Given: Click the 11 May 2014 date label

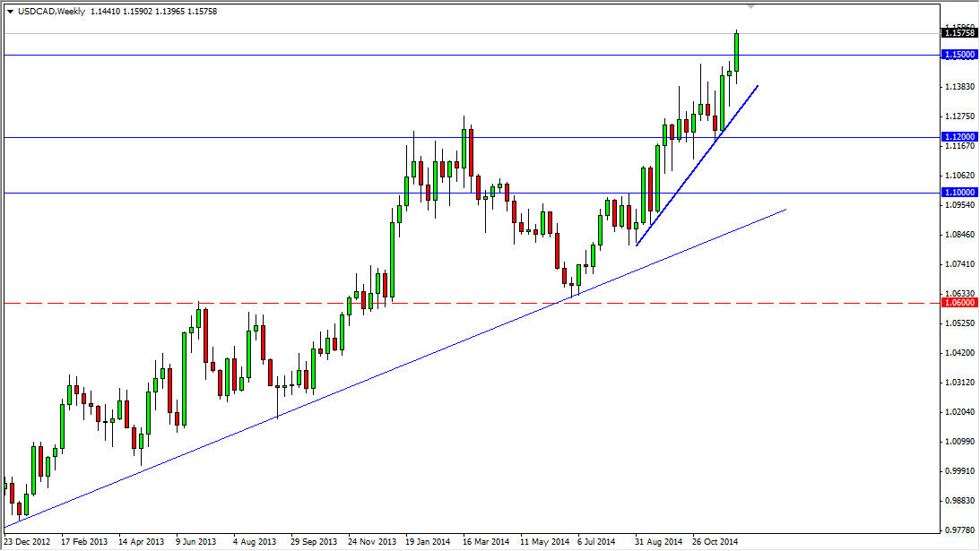Looking at the screenshot, I should pyautogui.click(x=545, y=542).
